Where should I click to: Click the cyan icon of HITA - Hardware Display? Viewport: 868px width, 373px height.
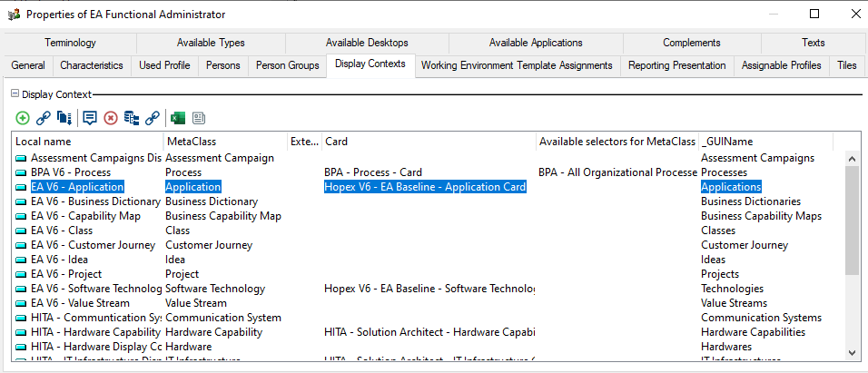point(21,347)
